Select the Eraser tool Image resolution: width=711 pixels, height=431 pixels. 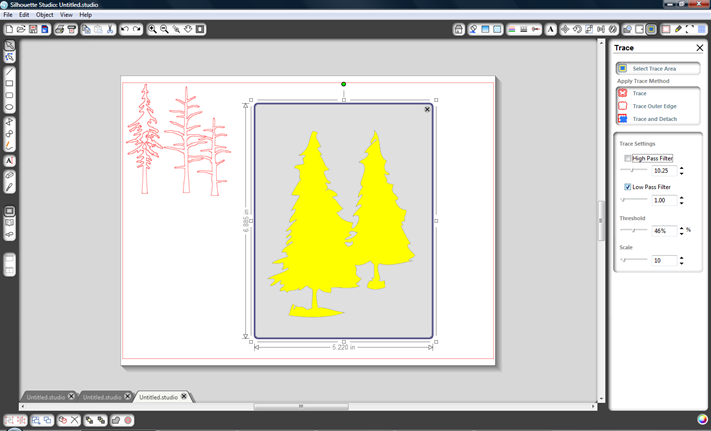click(10, 175)
